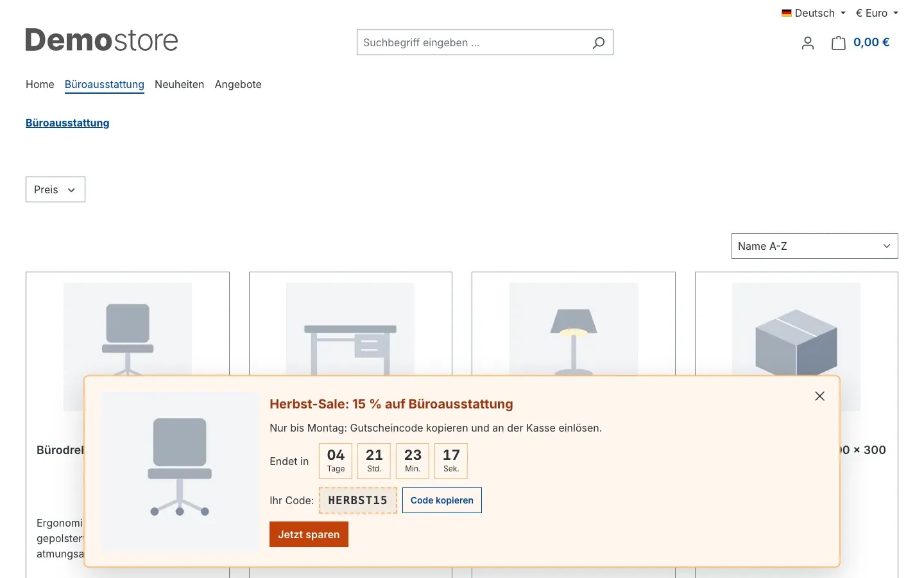Open the shopping cart bag icon
Screen dimensions: 924x578
838,43
